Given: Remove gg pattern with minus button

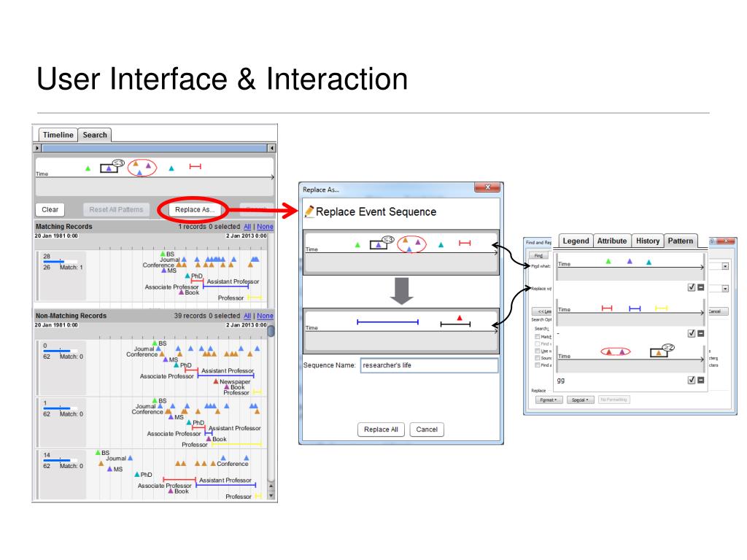Looking at the screenshot, I should click(701, 380).
